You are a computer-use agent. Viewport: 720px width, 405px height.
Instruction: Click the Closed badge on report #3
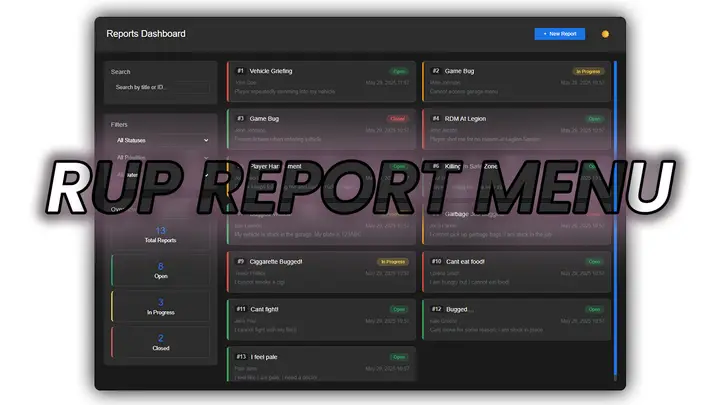(397, 119)
